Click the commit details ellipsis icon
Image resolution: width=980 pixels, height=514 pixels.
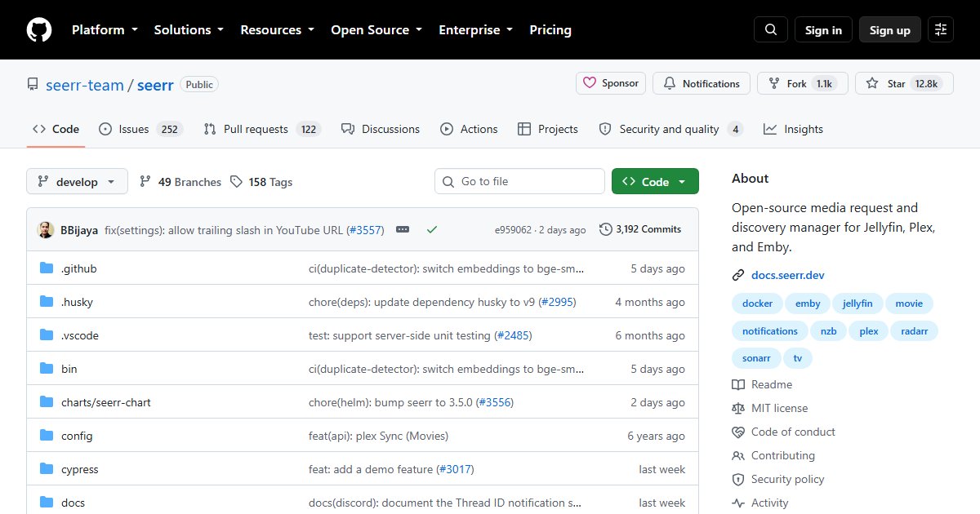(403, 230)
